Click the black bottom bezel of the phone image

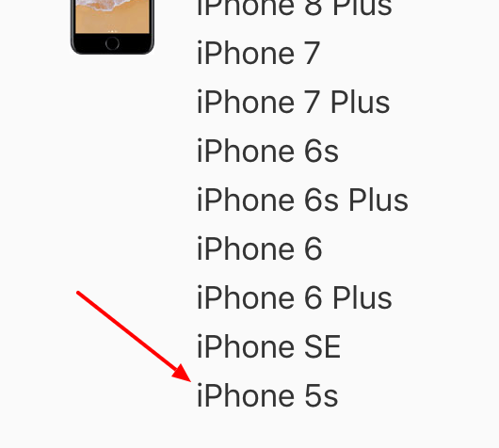[112, 43]
